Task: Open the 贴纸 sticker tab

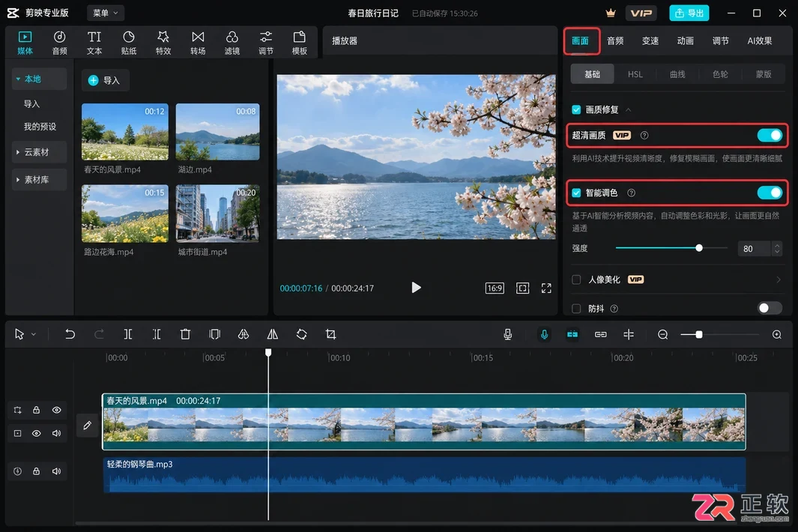Action: [129, 42]
